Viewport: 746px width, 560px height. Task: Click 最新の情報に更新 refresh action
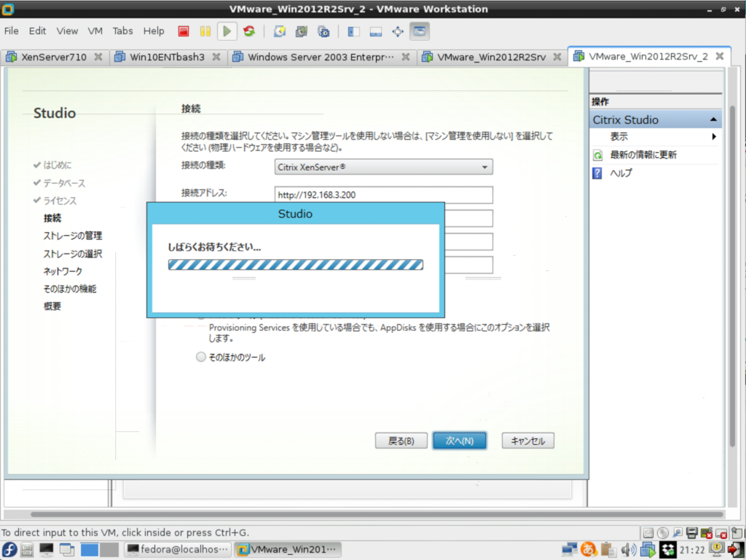(643, 155)
